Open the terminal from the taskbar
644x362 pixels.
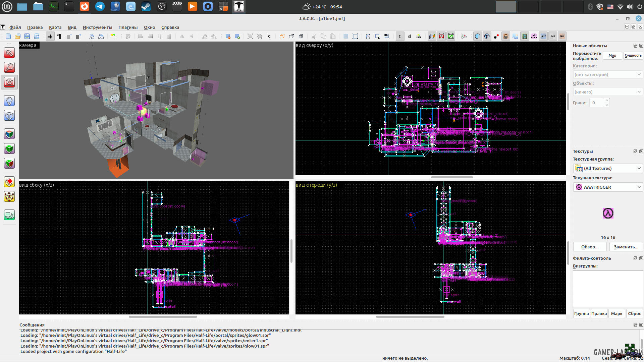click(69, 7)
